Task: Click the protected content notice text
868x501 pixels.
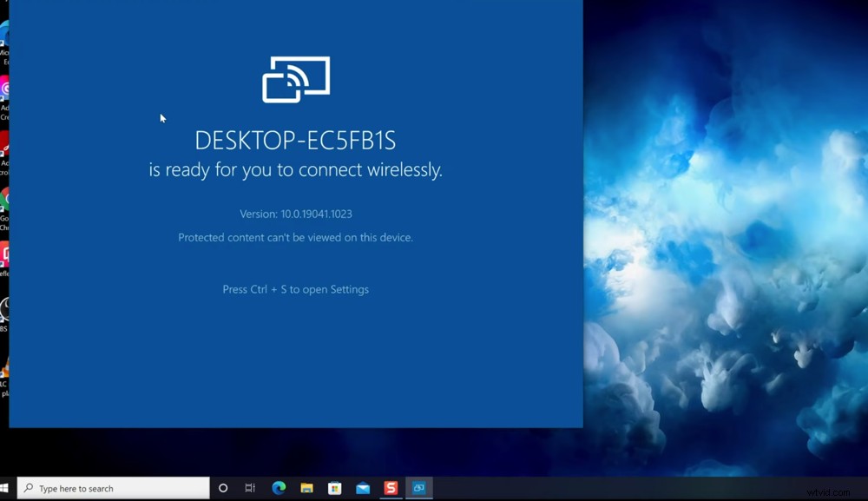Action: click(x=295, y=237)
